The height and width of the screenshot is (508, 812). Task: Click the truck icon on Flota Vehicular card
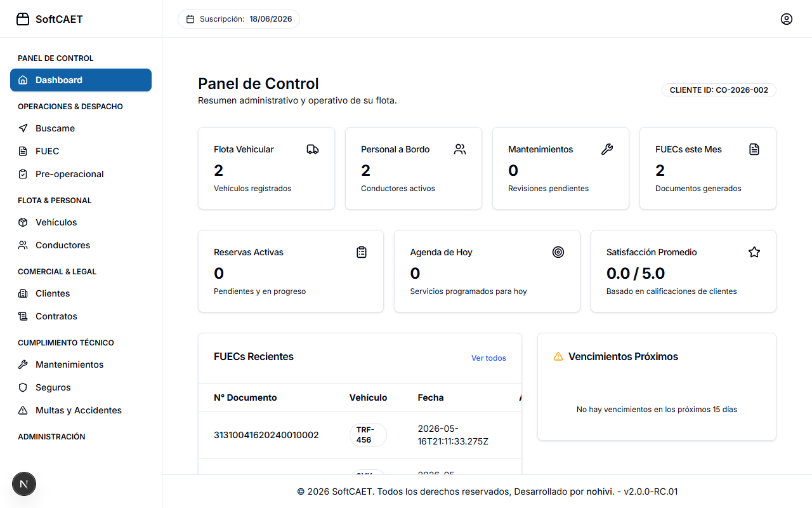tap(313, 149)
